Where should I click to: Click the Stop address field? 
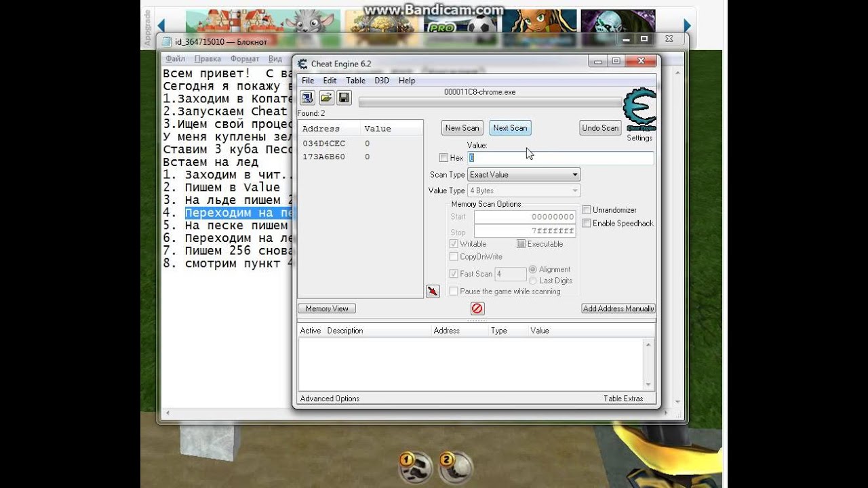525,231
